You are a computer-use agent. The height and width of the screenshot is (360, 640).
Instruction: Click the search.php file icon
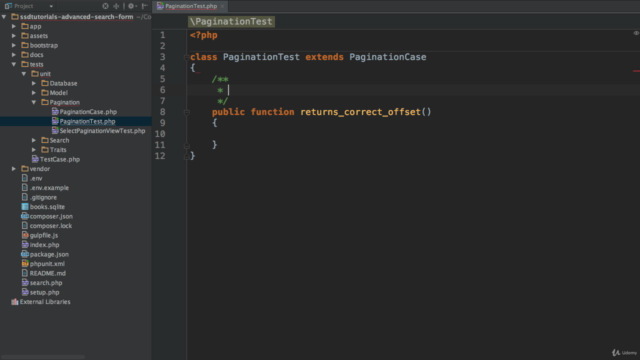point(25,282)
